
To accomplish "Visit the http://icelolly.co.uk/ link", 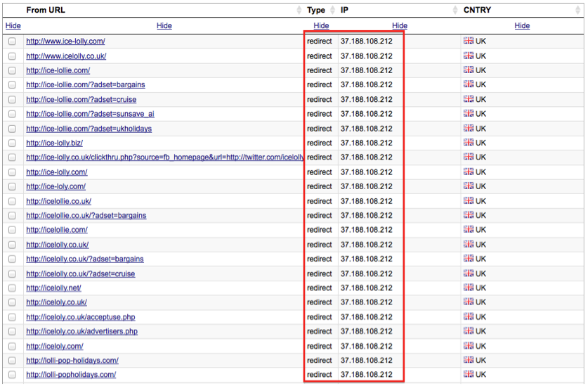I will click(x=58, y=245).
